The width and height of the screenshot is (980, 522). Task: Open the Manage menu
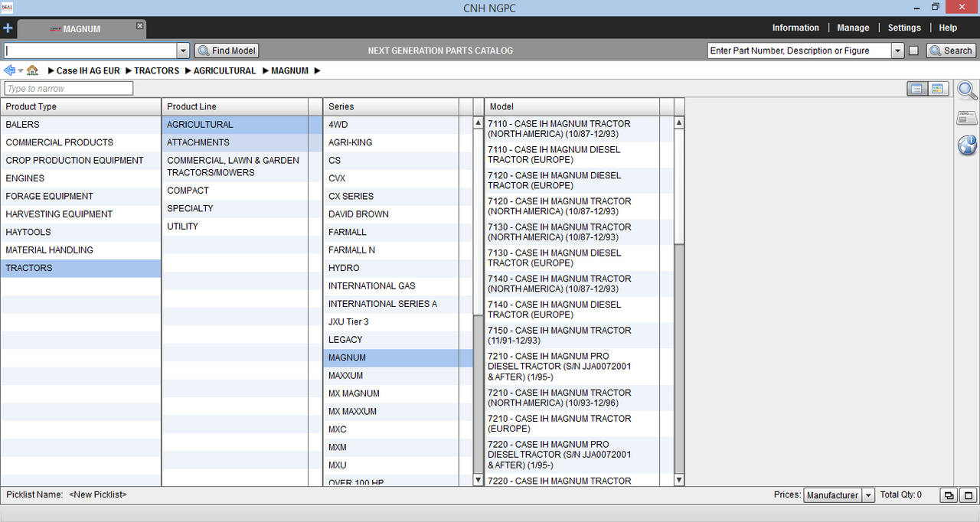click(853, 28)
